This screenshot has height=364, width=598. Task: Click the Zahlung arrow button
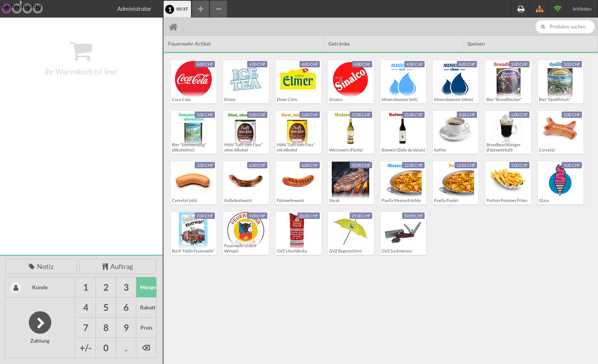[40, 322]
